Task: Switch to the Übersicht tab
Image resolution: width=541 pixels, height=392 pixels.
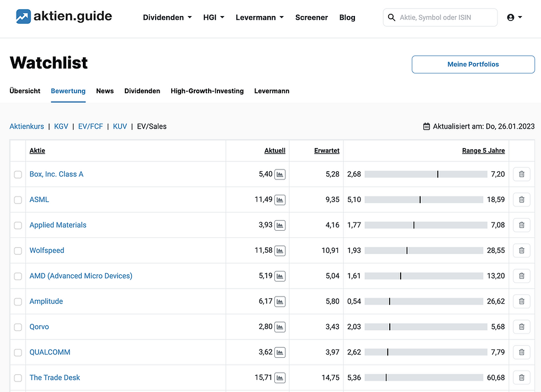Action: tap(25, 91)
